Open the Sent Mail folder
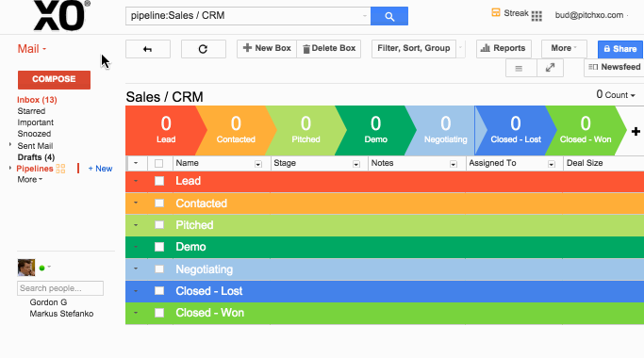The height and width of the screenshot is (358, 644). pos(35,146)
